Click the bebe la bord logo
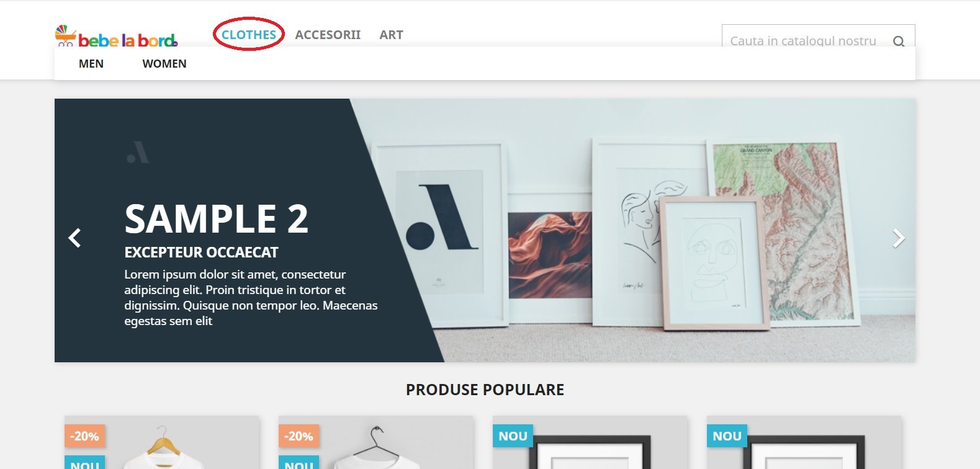 pos(116,37)
